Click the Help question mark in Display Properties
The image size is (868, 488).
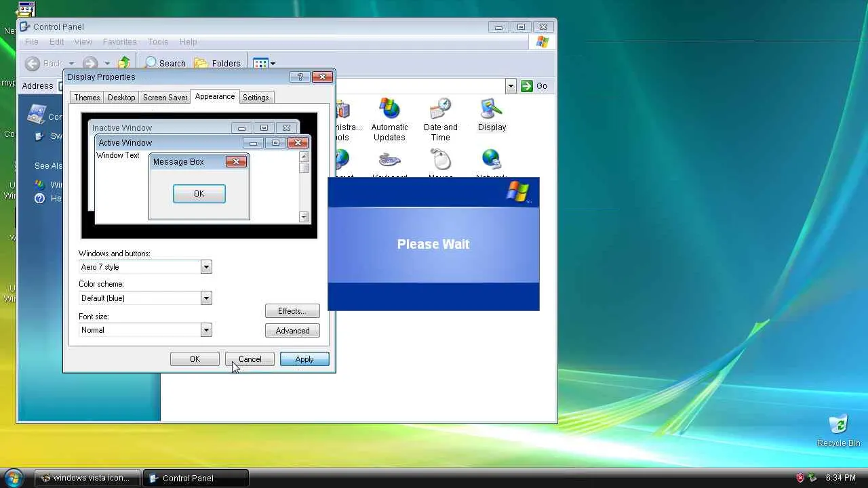point(300,77)
